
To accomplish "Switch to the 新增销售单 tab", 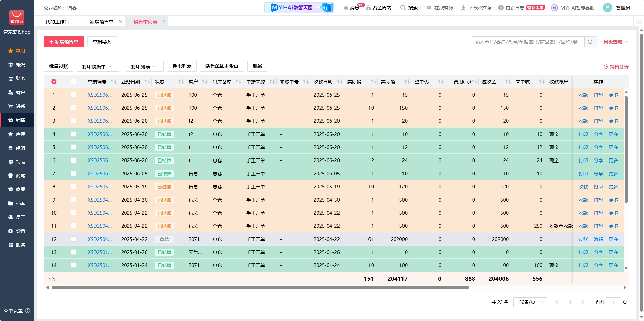I will (102, 21).
